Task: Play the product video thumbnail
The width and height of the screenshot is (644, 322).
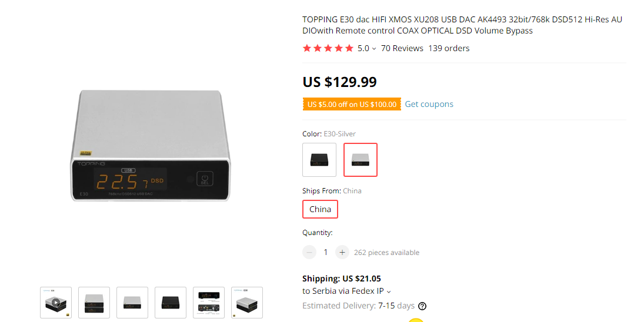Action: 56,303
